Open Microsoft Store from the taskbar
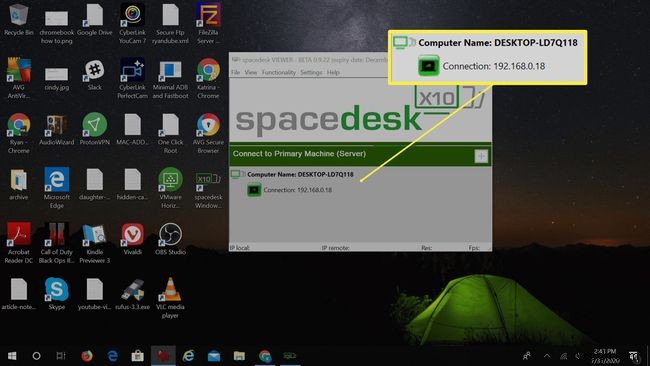Screen dimensions: 650x366 coord(138,356)
